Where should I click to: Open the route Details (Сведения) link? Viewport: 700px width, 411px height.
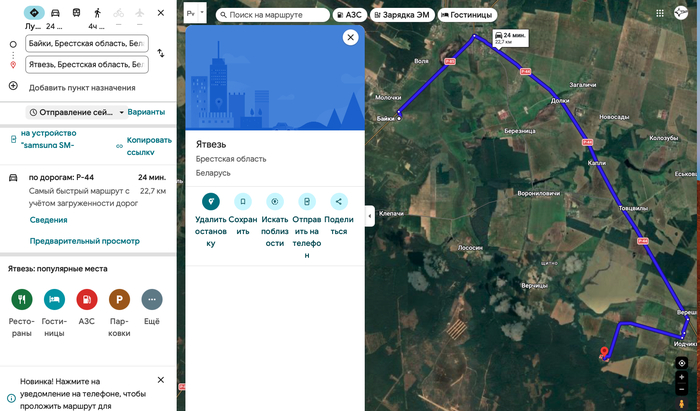coord(48,220)
